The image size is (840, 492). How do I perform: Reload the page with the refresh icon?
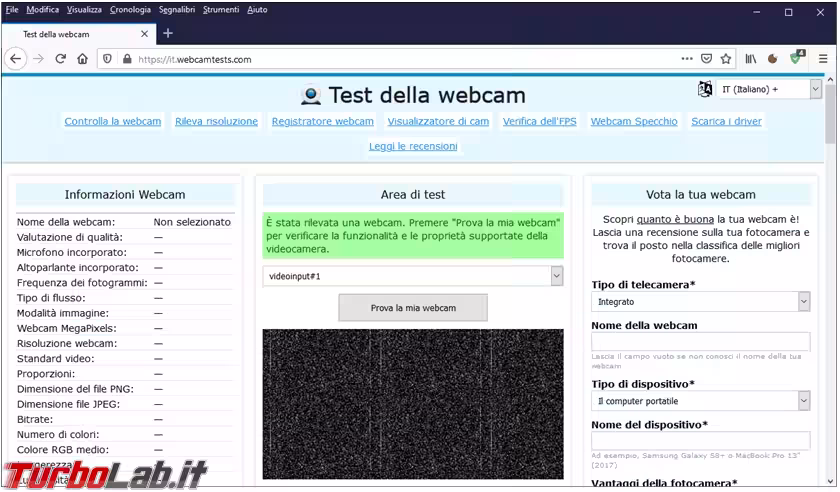coord(61,59)
